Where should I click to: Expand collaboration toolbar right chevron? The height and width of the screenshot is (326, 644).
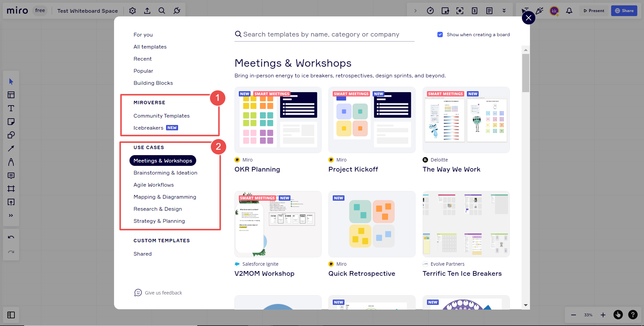[416, 11]
